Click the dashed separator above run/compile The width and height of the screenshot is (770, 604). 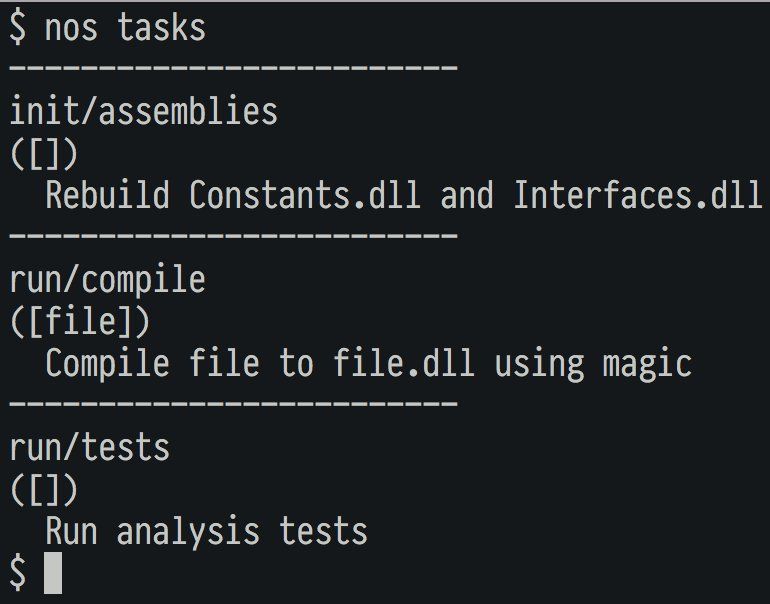point(233,237)
